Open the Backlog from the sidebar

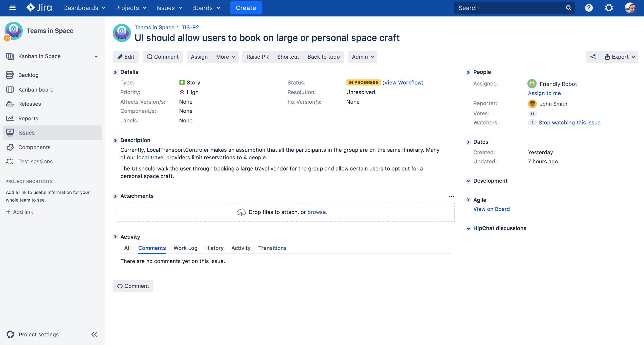28,75
